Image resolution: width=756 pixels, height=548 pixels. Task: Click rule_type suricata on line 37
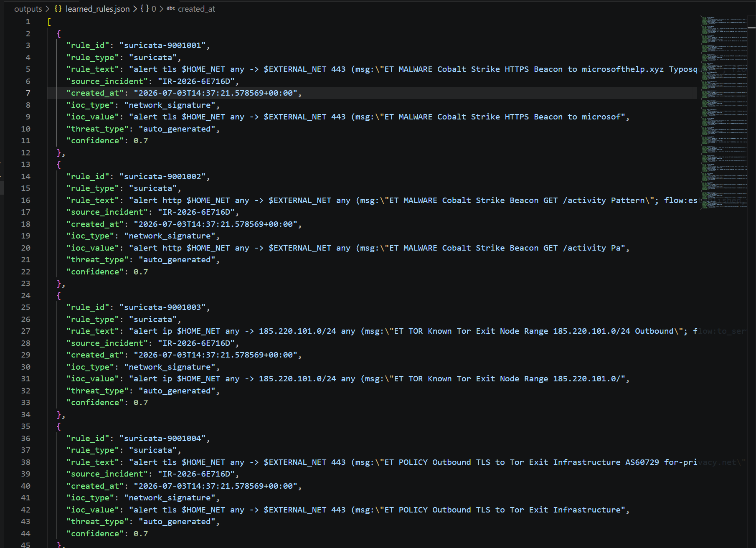tap(153, 450)
